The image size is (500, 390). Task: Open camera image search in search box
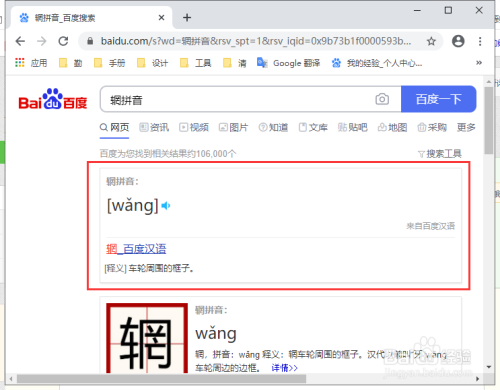[x=382, y=99]
